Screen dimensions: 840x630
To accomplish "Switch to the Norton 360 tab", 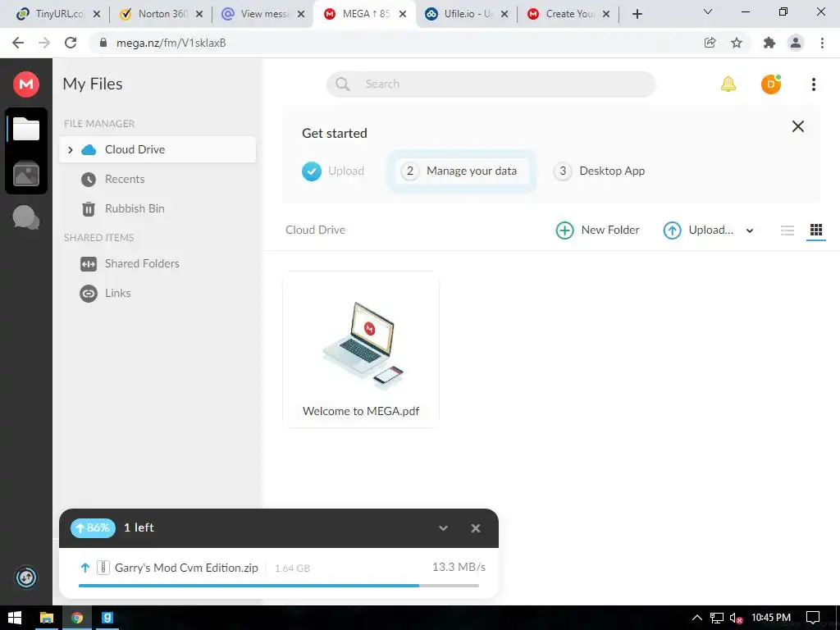I will click(x=161, y=14).
